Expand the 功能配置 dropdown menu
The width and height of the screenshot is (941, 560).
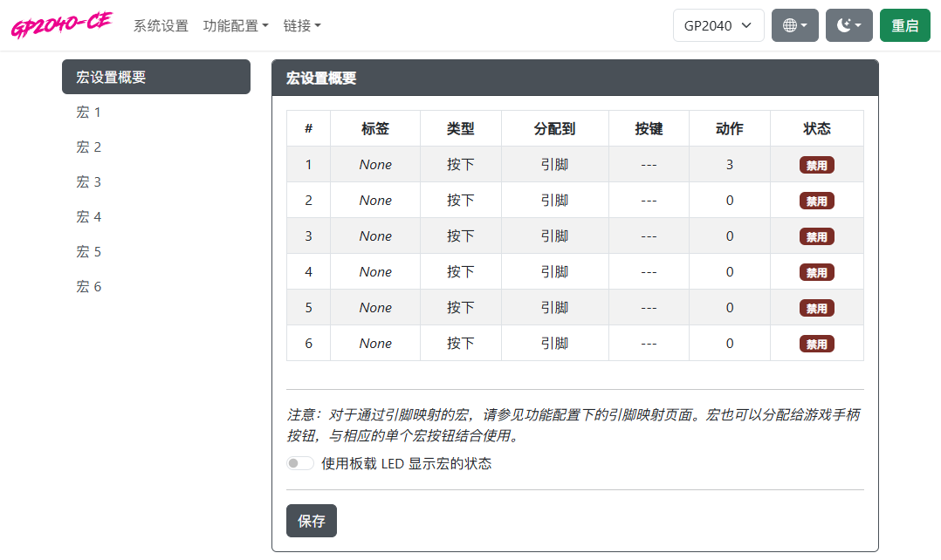click(233, 25)
